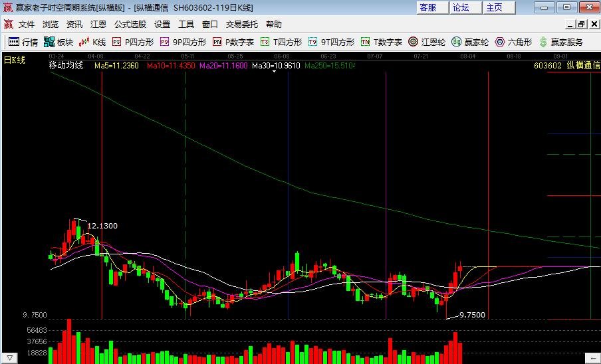Open the 文件 menu

27,25
